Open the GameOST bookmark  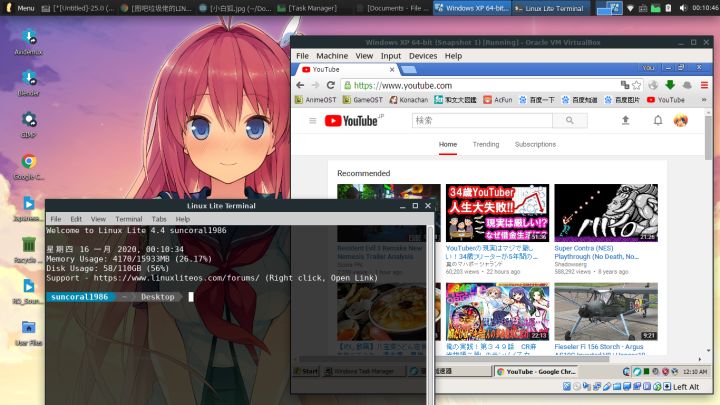tap(363, 100)
